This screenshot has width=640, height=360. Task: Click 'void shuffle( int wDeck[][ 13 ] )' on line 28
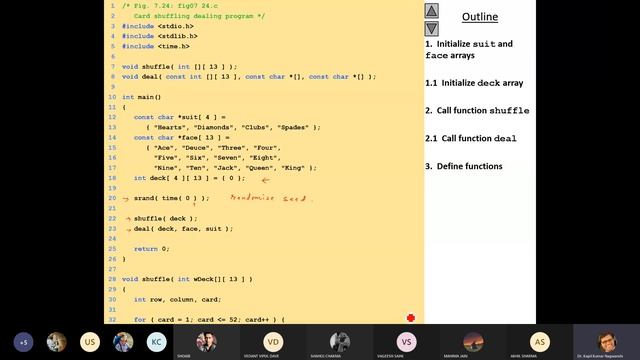[x=187, y=280]
